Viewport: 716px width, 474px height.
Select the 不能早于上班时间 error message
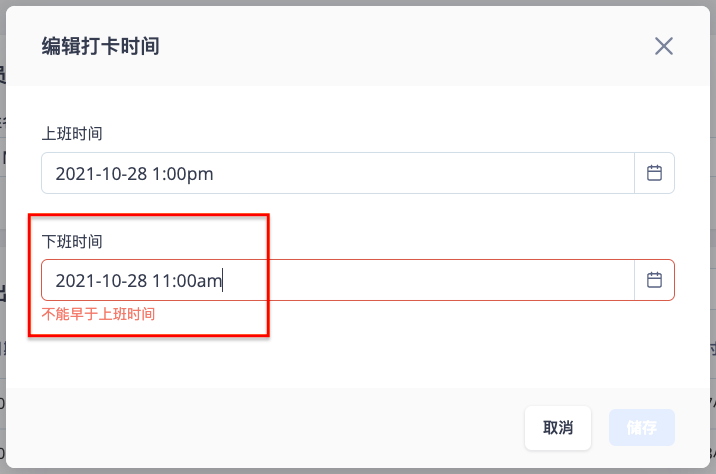tap(98, 314)
